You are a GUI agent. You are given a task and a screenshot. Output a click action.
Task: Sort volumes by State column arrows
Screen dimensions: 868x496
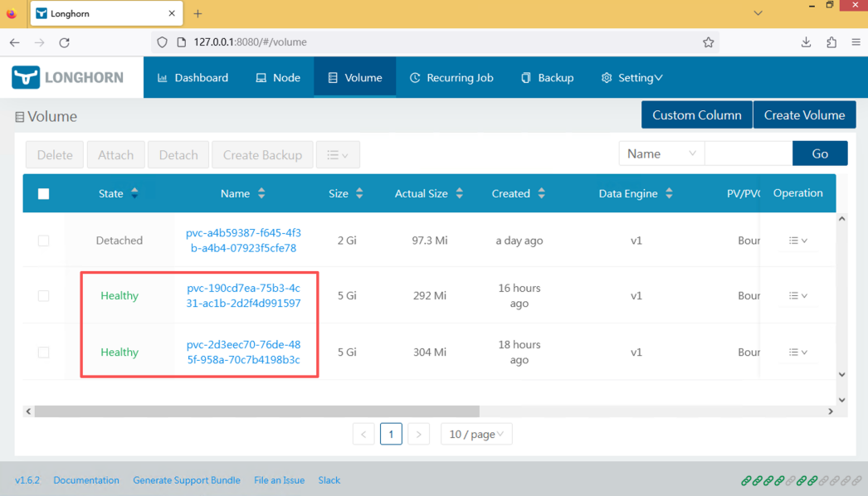coord(134,193)
